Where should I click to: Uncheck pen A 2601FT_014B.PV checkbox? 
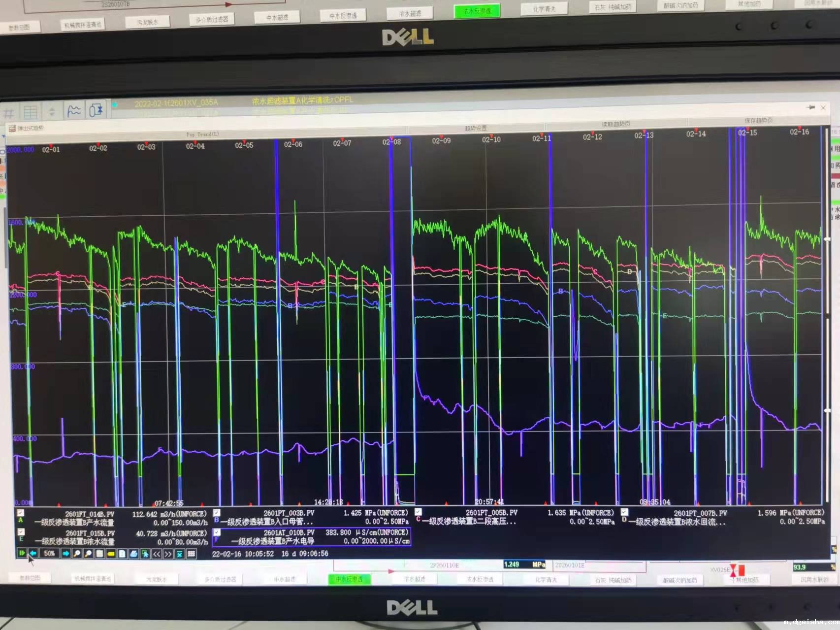[21, 513]
